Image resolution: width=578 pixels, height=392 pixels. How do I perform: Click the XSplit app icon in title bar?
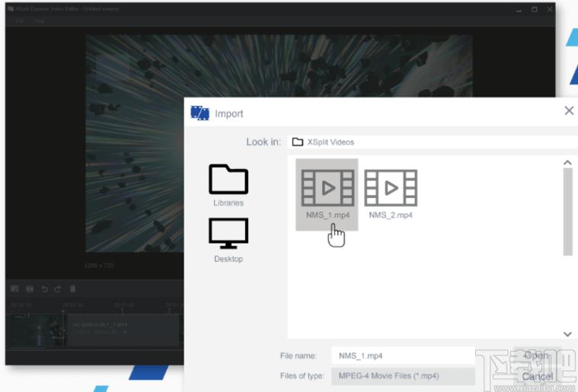pyautogui.click(x=11, y=8)
